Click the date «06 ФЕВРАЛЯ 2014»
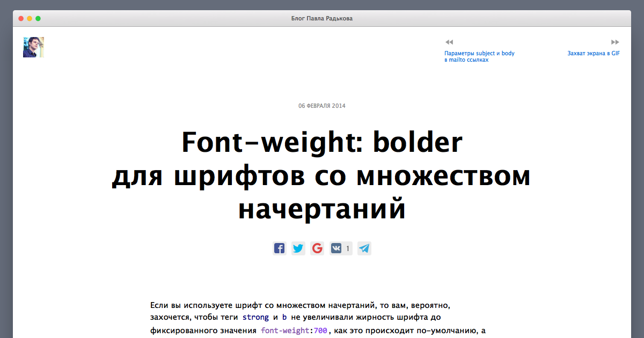The width and height of the screenshot is (644, 338). [322, 106]
